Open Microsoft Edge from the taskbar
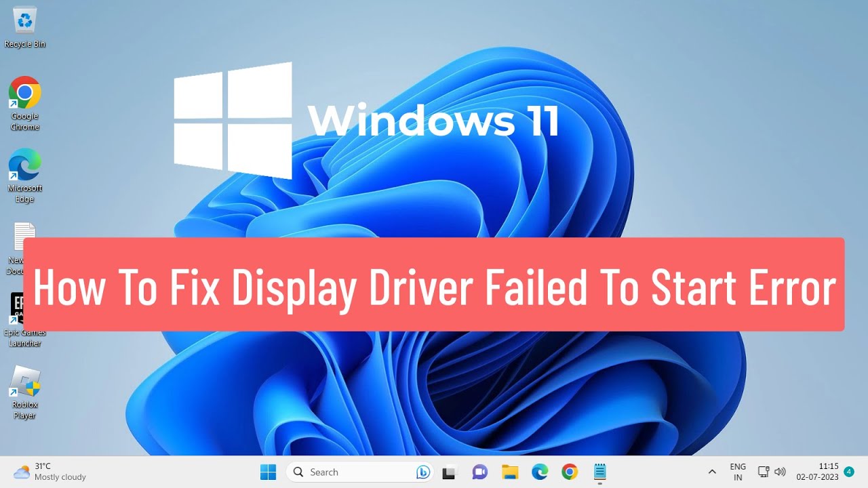 point(540,472)
